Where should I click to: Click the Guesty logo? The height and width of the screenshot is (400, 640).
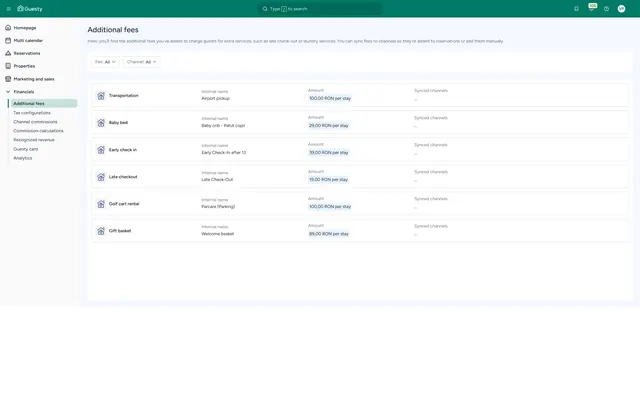[30, 9]
